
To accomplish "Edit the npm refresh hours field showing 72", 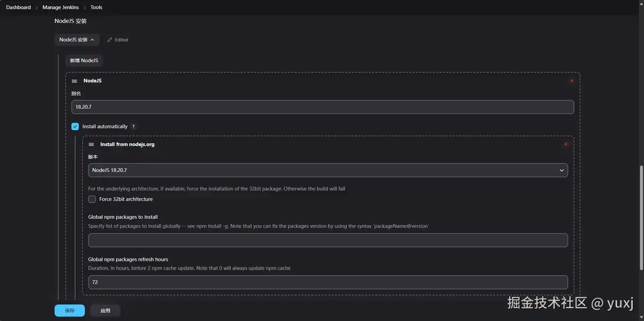I will pos(328,282).
